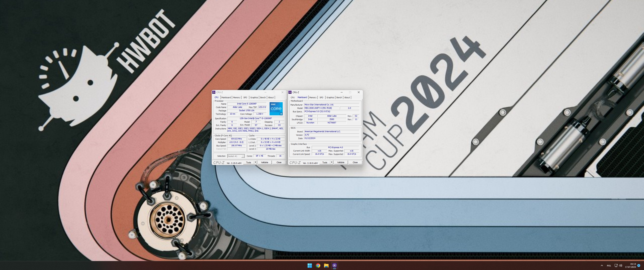This screenshot has height=270, width=644.
Task: Click the Instructions list starting with 'MMX, SSE'
Action: (x=256, y=130)
